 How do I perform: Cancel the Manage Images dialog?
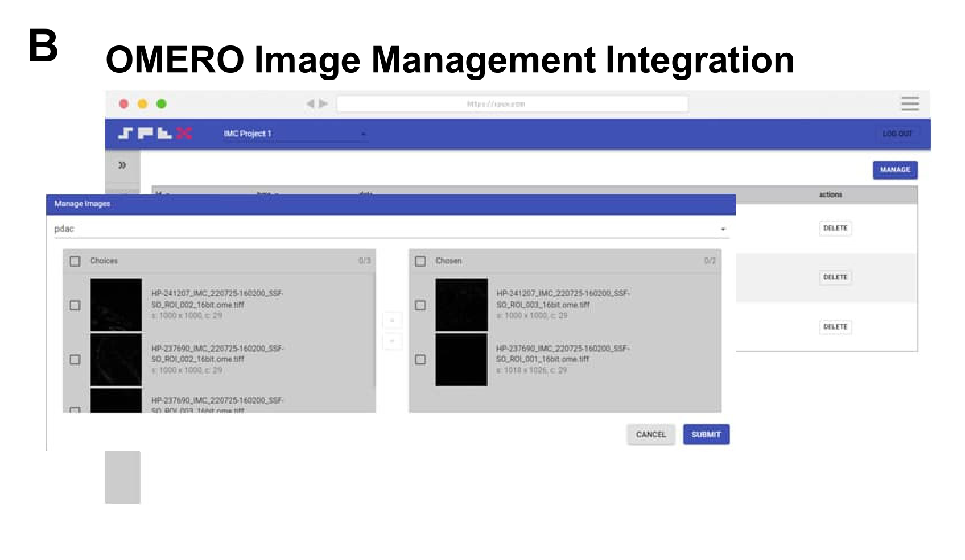651,434
